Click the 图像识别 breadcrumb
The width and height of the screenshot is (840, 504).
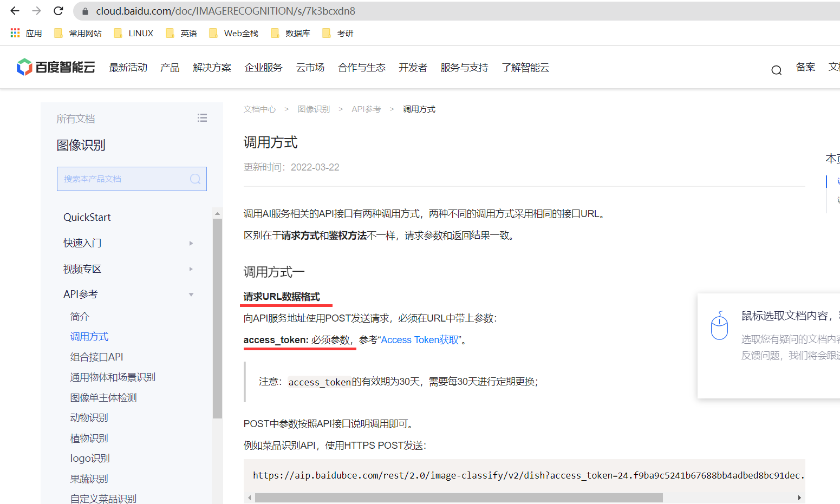pyautogui.click(x=314, y=109)
